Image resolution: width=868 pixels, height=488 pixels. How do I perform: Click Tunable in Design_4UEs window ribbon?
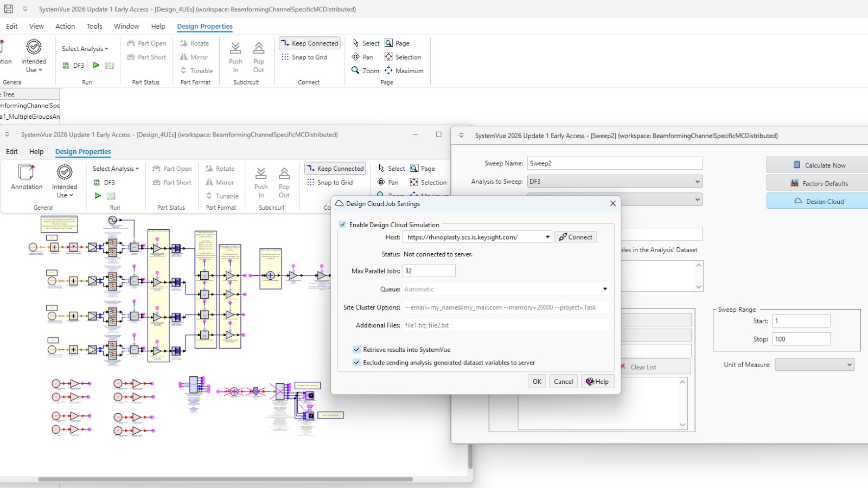click(222, 196)
